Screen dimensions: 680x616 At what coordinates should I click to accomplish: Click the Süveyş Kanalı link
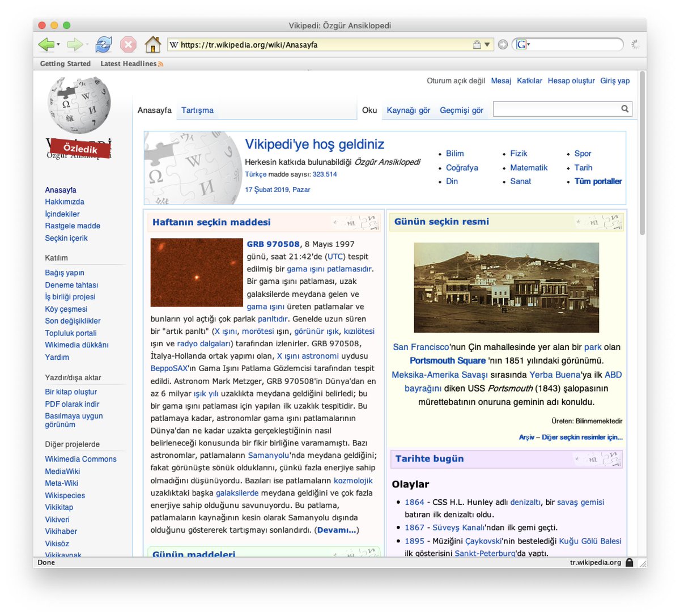click(458, 527)
